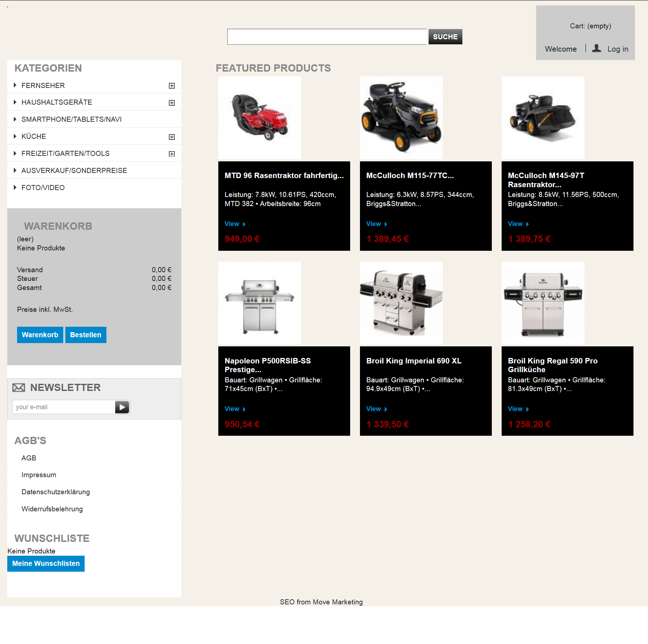The width and height of the screenshot is (648, 644).
Task: Click the Broil King Imperial 690 XL title
Action: point(414,361)
